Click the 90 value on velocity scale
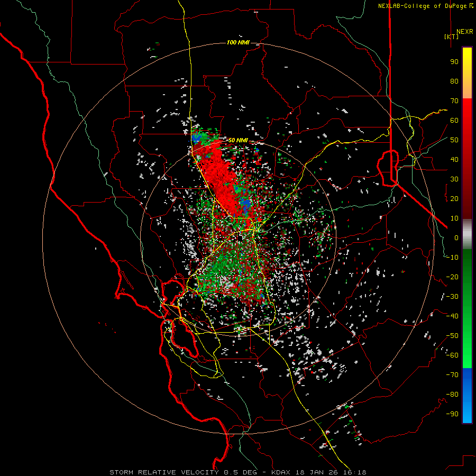 point(454,62)
